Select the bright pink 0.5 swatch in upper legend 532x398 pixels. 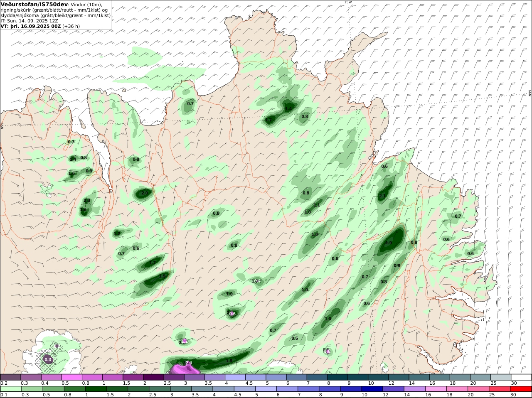[x=71, y=377]
